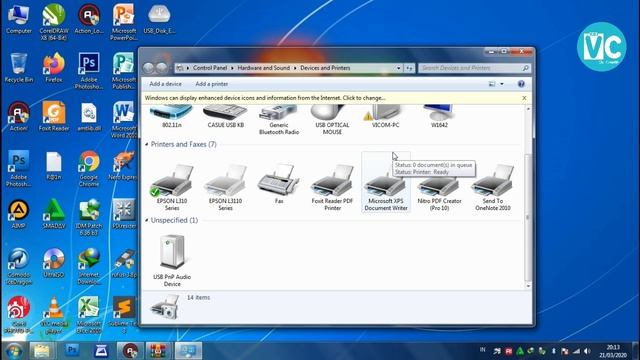Image resolution: width=640 pixels, height=360 pixels.
Task: Select the Fax device icon
Action: pos(279,184)
